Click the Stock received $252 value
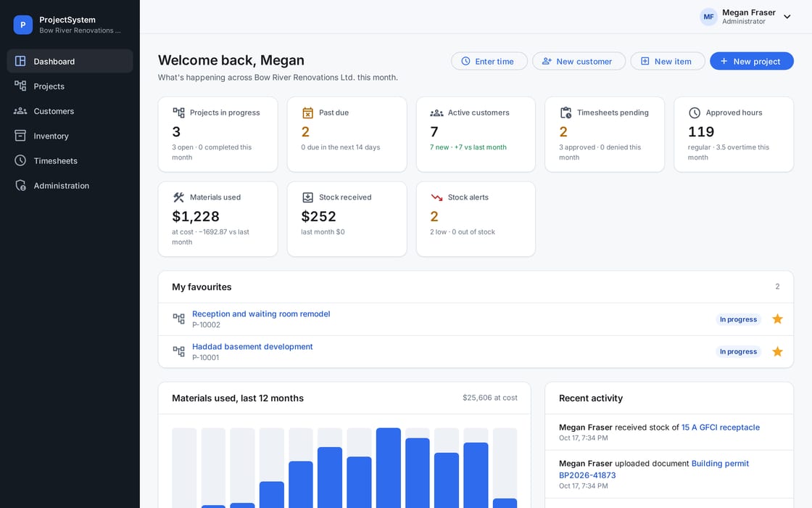This screenshot has width=812, height=508. [x=318, y=216]
